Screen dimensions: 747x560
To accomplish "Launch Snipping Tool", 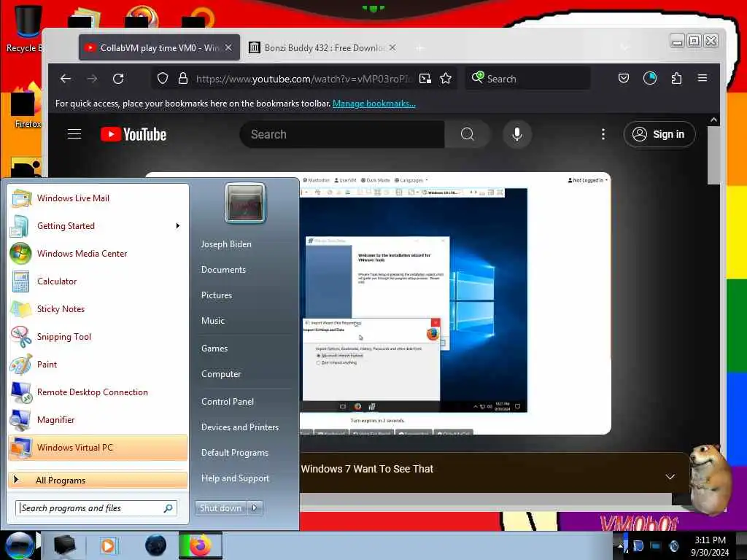I will pyautogui.click(x=98, y=337).
